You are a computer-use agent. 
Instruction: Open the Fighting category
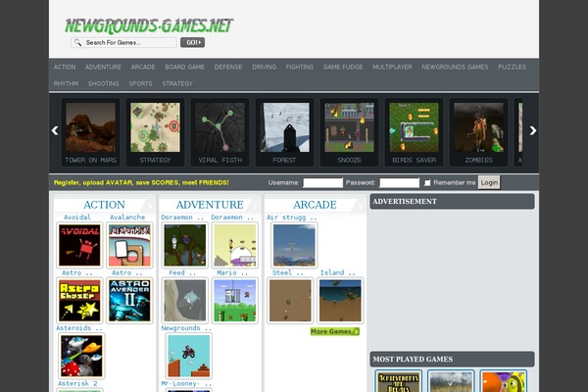pyautogui.click(x=300, y=68)
